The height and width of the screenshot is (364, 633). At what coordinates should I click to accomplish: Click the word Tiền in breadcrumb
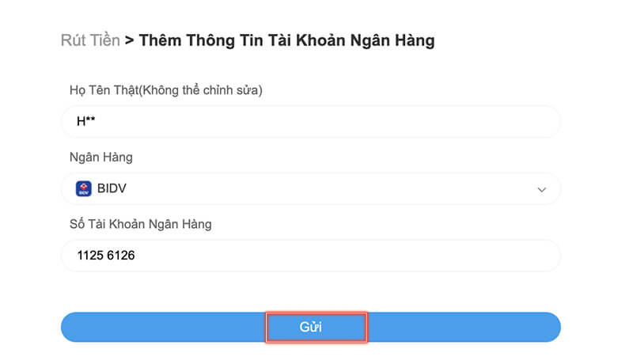tap(104, 40)
